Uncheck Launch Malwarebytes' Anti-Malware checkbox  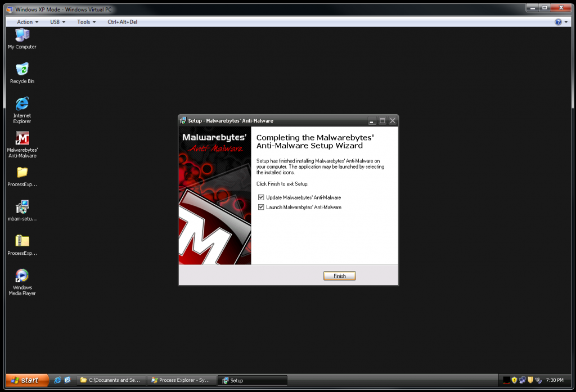tap(261, 207)
